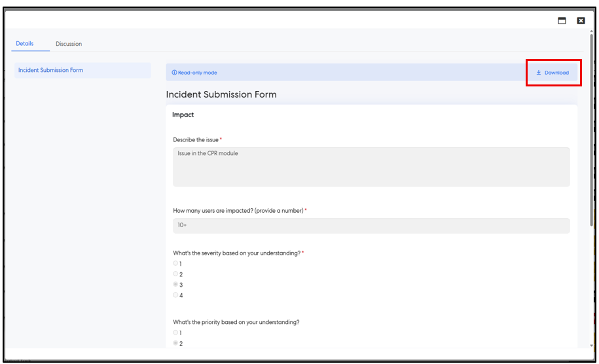Download the incident submission form

click(x=553, y=73)
